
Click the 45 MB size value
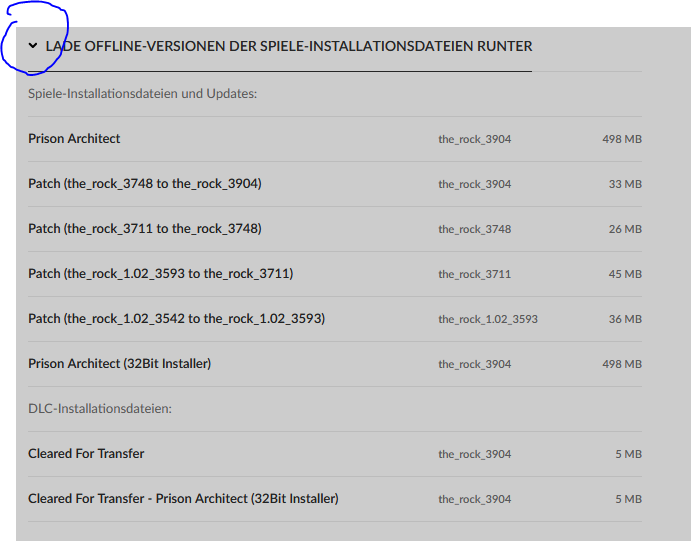point(625,274)
